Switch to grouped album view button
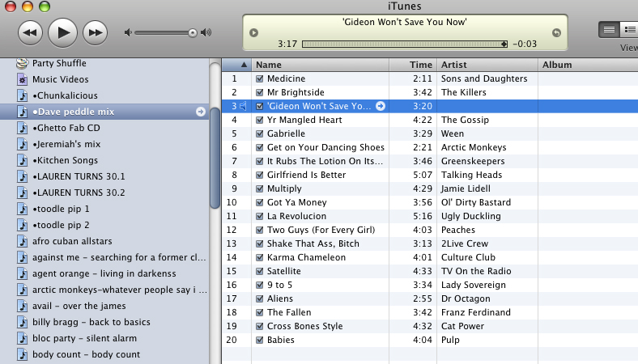 coord(628,29)
